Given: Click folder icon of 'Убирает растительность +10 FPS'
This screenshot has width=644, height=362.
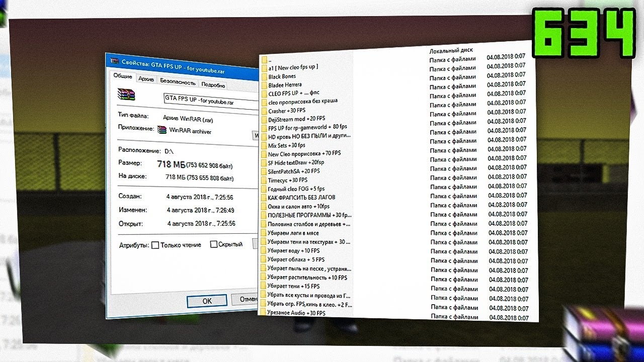Looking at the screenshot, I should tap(263, 278).
